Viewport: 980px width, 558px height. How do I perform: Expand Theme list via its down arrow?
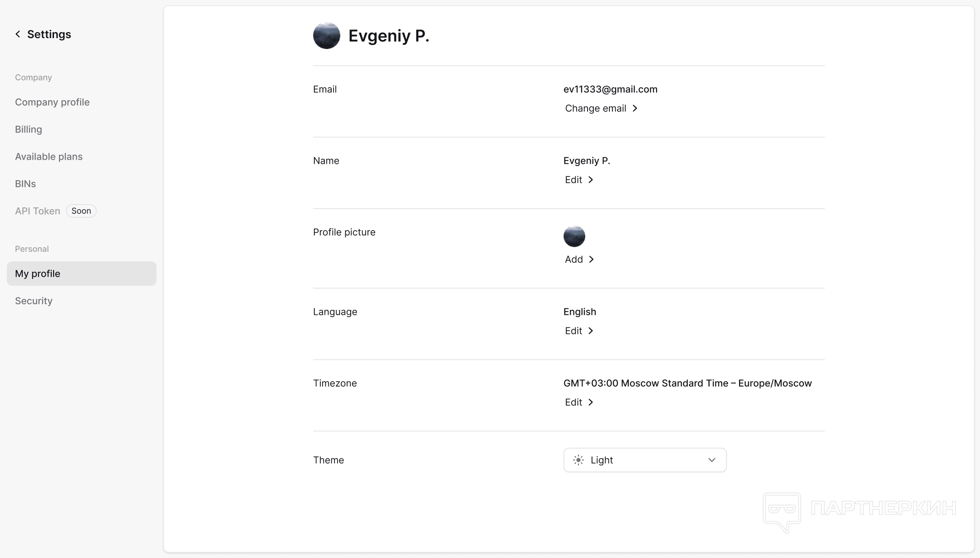point(711,460)
